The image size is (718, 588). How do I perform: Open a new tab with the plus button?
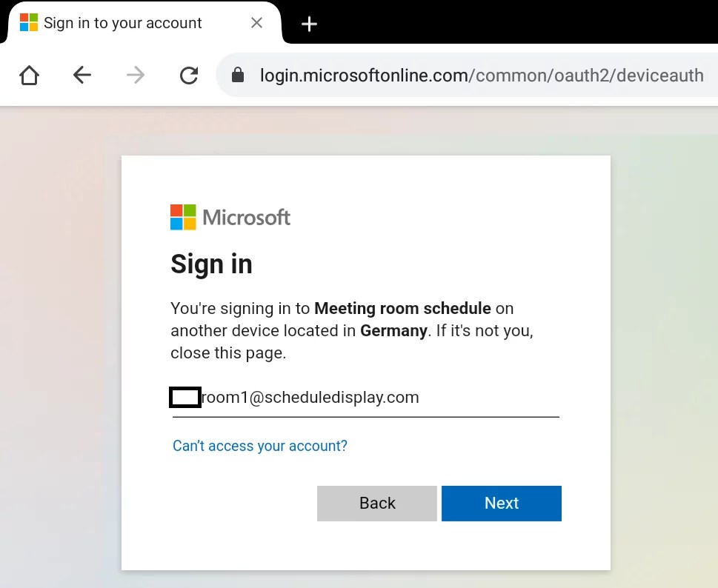pos(309,24)
